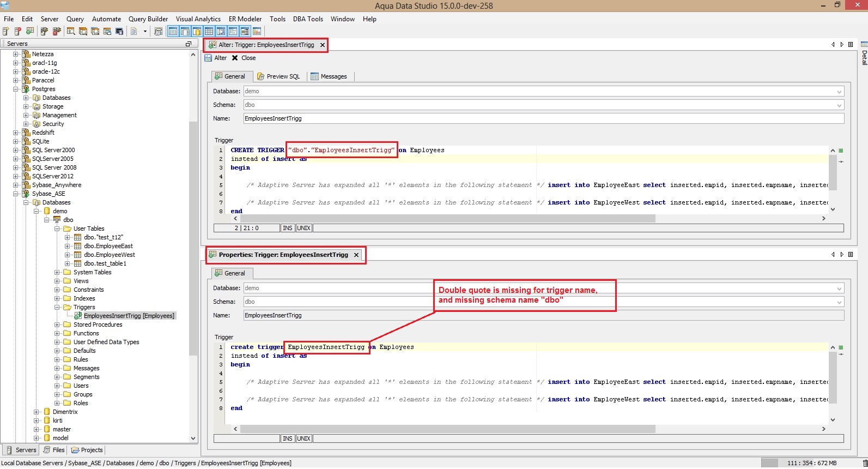Toggle the highlighted database-cylinder view button
This screenshot has width=868, height=469.
197,31
